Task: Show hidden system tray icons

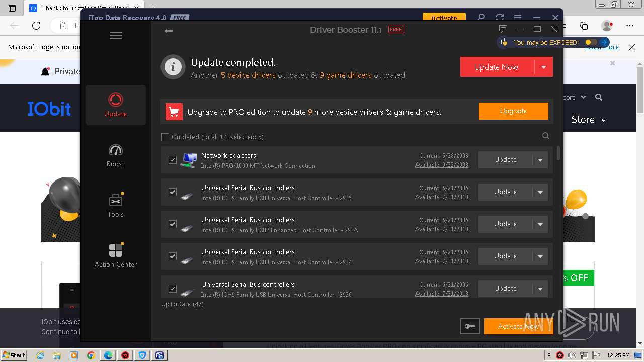Action: [549, 355]
